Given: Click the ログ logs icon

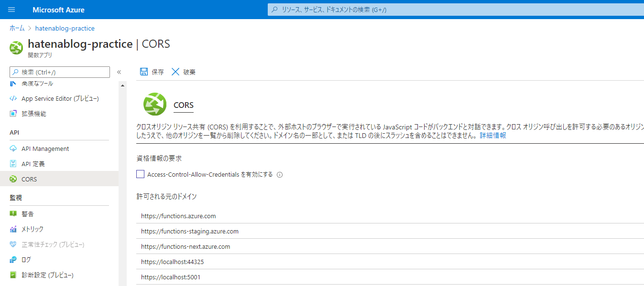Looking at the screenshot, I should [x=13, y=260].
